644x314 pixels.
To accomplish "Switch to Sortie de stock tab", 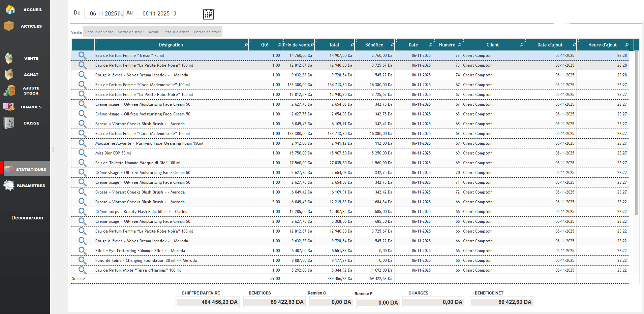I will [130, 32].
